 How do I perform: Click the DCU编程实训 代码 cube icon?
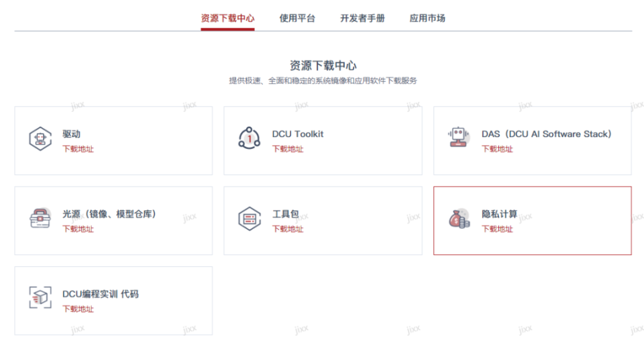[x=40, y=298]
